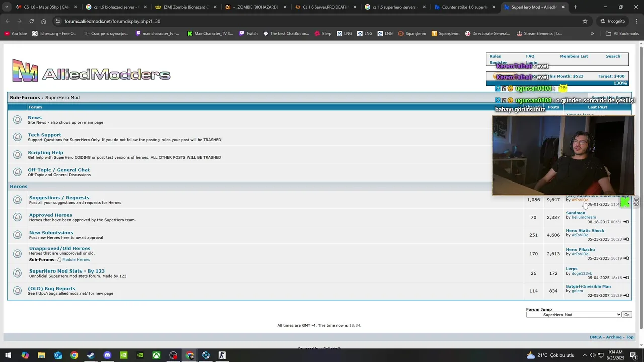Click the status icon beside Off-Topic / General Chat
644x362 pixels.
(x=17, y=172)
